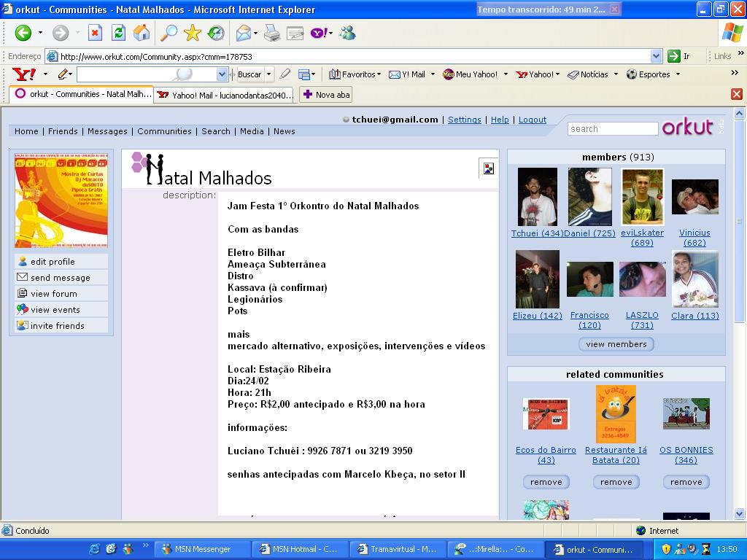Open a new tab with Nova aba
Image resolution: width=747 pixels, height=560 pixels.
click(x=327, y=95)
